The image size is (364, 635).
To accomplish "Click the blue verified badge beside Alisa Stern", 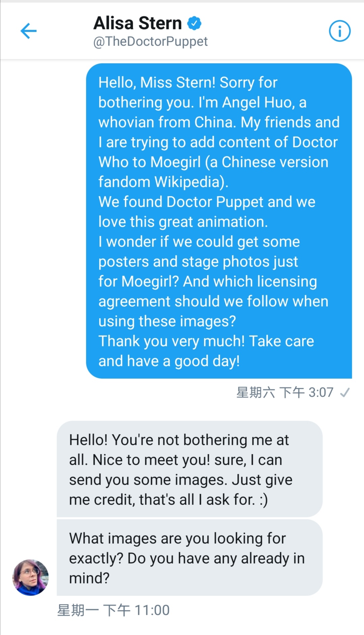I will point(194,23).
